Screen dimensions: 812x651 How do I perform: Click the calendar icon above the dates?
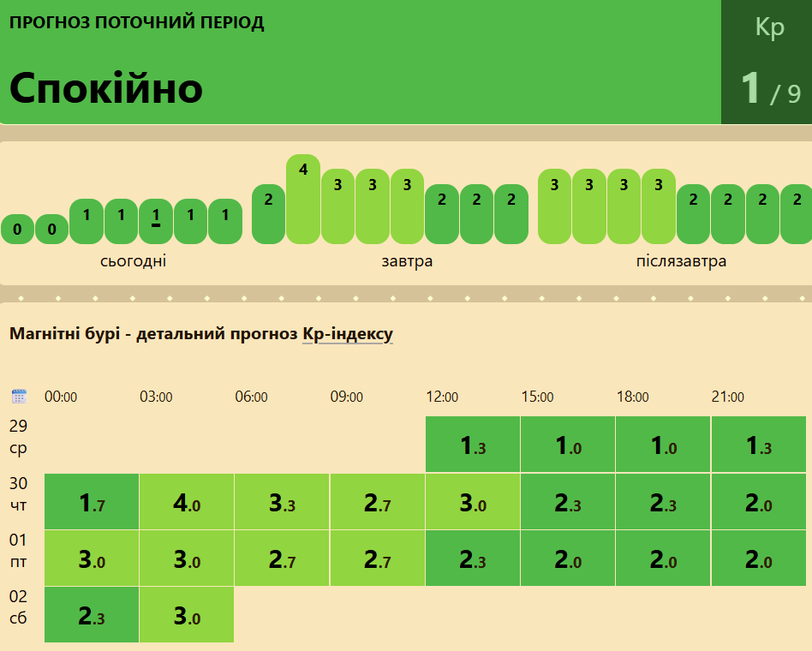19,397
